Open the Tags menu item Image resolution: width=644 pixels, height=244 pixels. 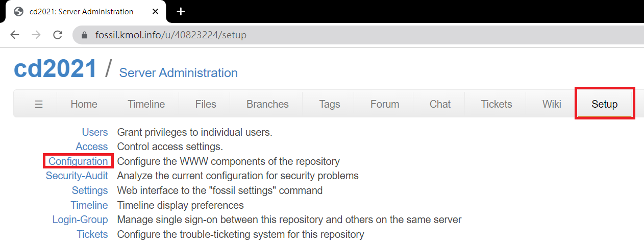pyautogui.click(x=330, y=104)
